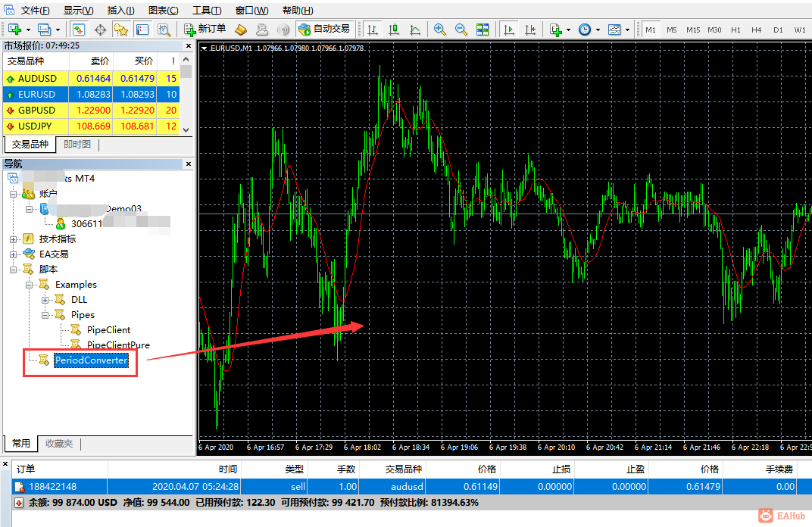The height and width of the screenshot is (527, 812).
Task: Click the Templates icon
Action: (614, 30)
